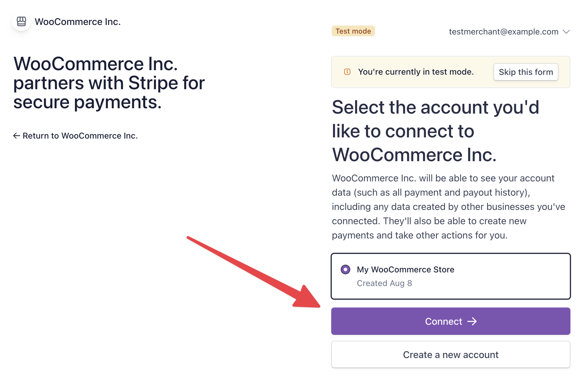Open the testmerchant@example.com account menu
The width and height of the screenshot is (588, 383).
[503, 32]
